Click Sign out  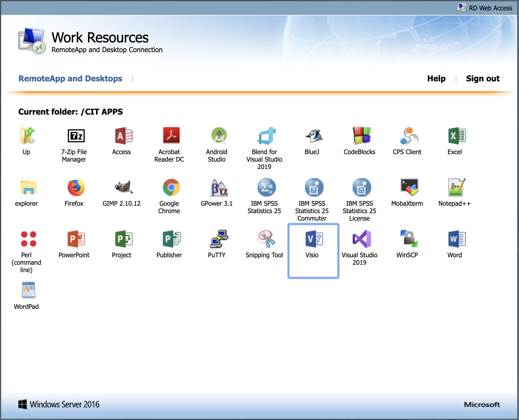click(483, 78)
